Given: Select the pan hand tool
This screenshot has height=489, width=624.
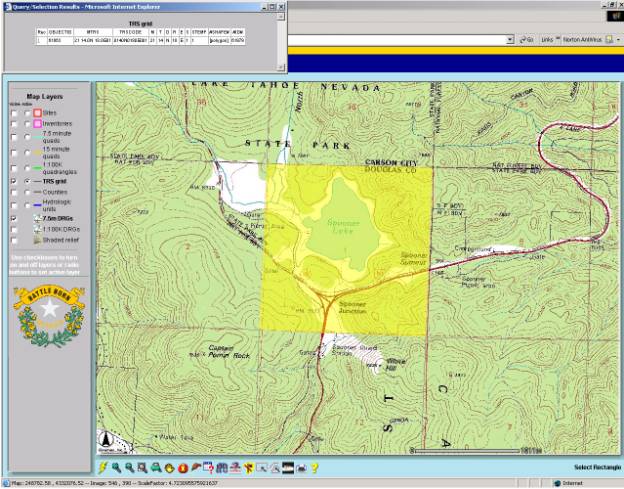Looking at the screenshot, I should 170,467.
